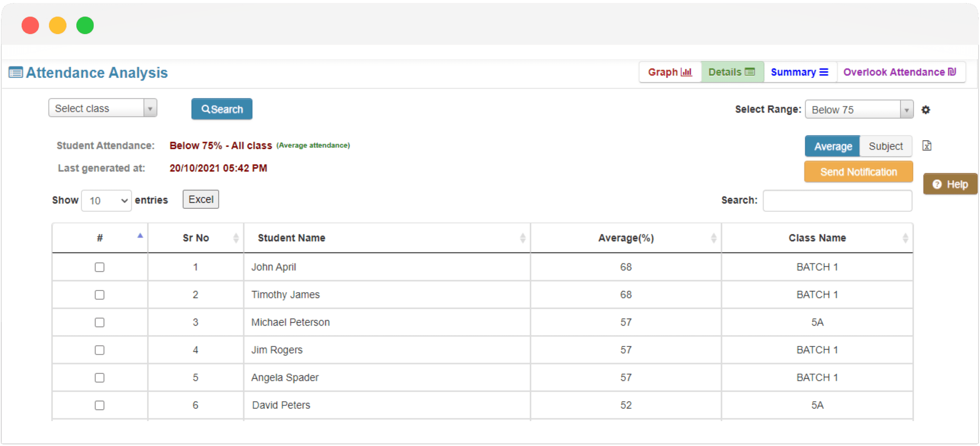The height and width of the screenshot is (446, 980).
Task: Click the settings gear beside Select Range
Action: pyautogui.click(x=925, y=110)
